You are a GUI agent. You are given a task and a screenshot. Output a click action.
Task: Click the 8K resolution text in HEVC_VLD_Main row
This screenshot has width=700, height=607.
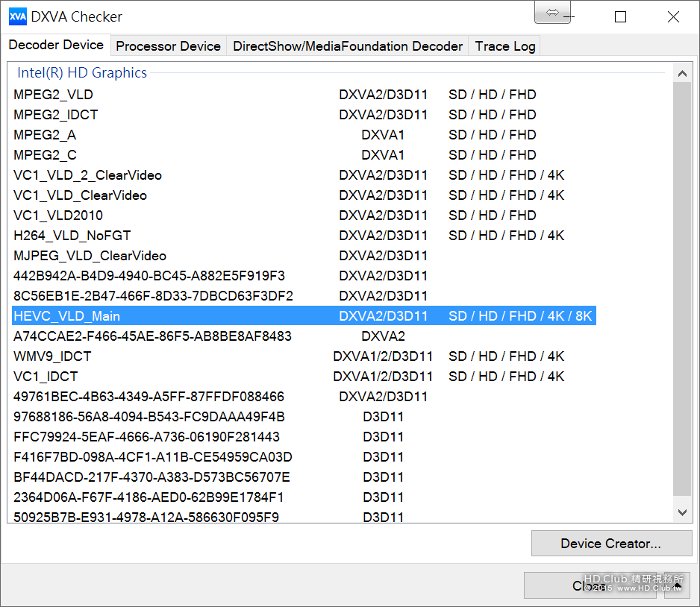(584, 316)
